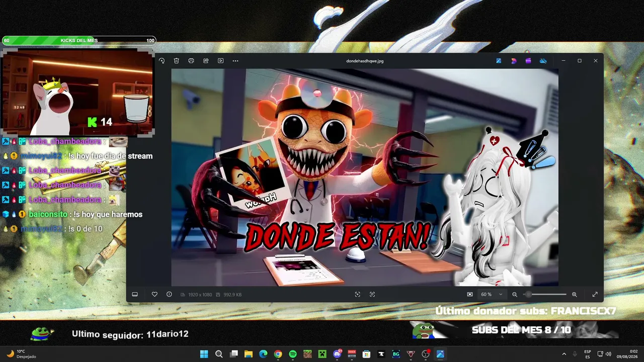This screenshot has width=644, height=362.
Task: Open the Voicemeeter app on the taskbar
Action: click(352, 354)
